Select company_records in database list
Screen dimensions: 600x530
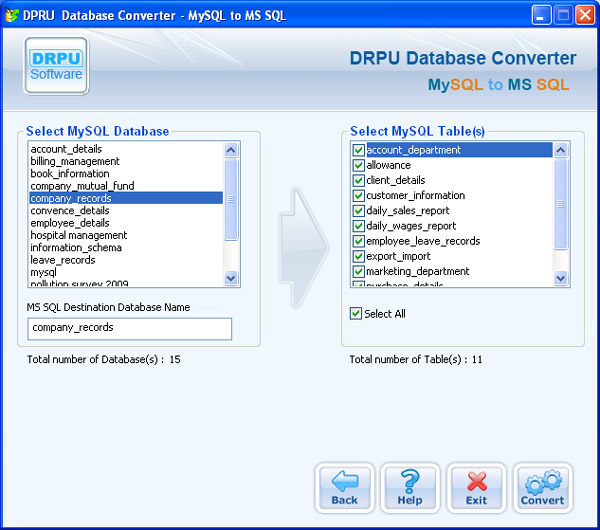(x=126, y=198)
